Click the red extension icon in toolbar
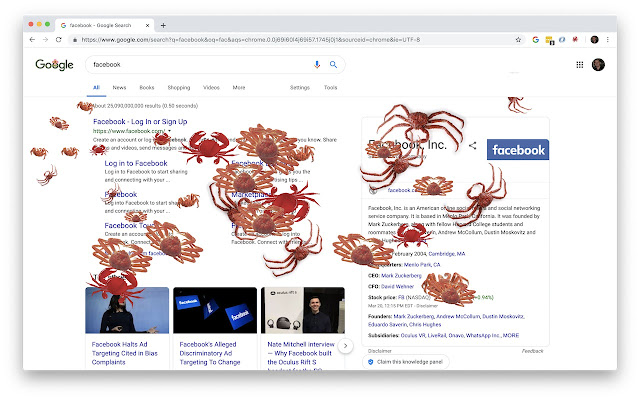The width and height of the screenshot is (640, 400). tap(575, 40)
